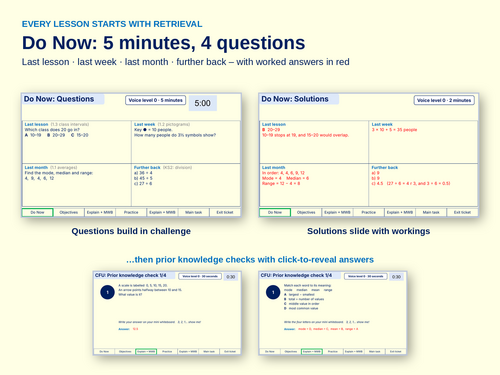Click red answer '3 × 10 + 5 = 35 people'
Image resolution: width=500 pixels, height=375 pixels.
pyautogui.click(x=394, y=130)
